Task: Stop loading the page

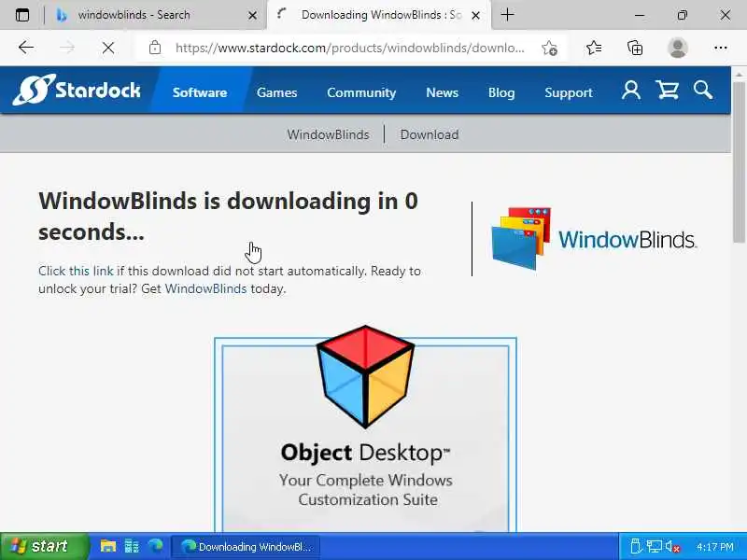Action: [108, 48]
